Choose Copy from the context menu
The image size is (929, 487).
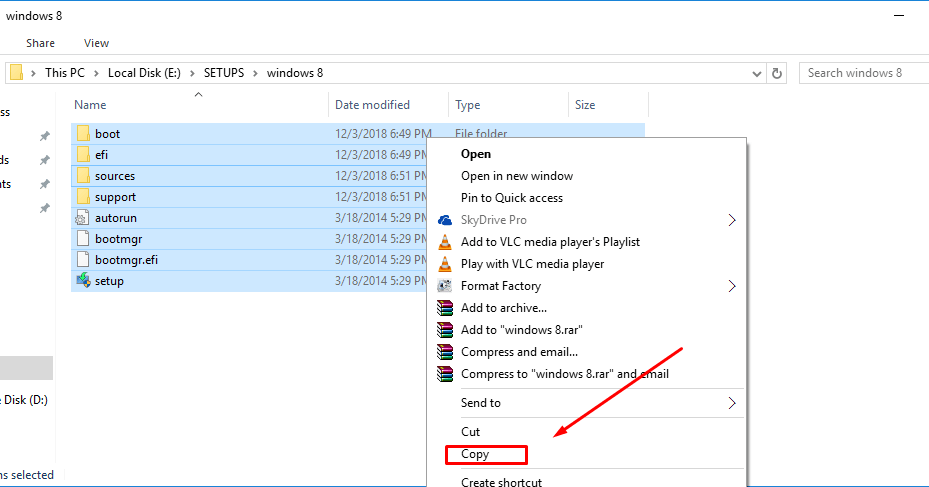(x=475, y=454)
